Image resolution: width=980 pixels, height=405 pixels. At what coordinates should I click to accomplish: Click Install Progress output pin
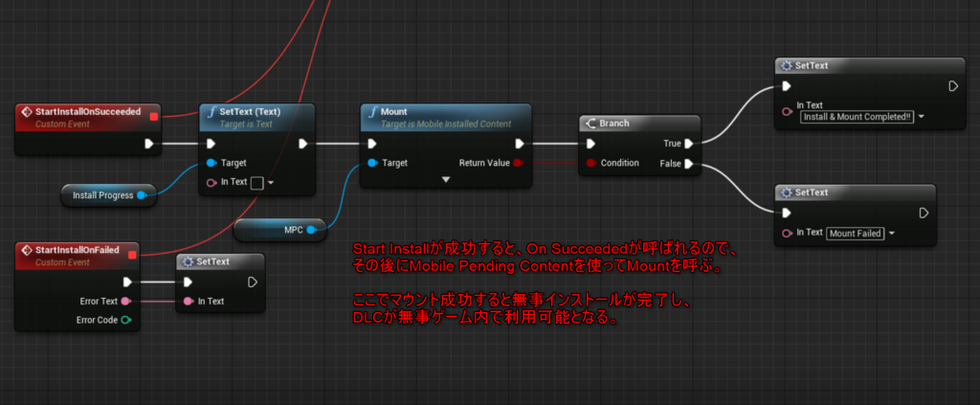(x=142, y=195)
